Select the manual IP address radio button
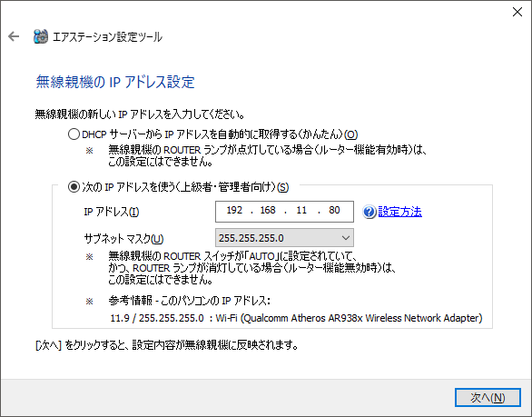Image resolution: width=532 pixels, height=417 pixels. [x=74, y=187]
